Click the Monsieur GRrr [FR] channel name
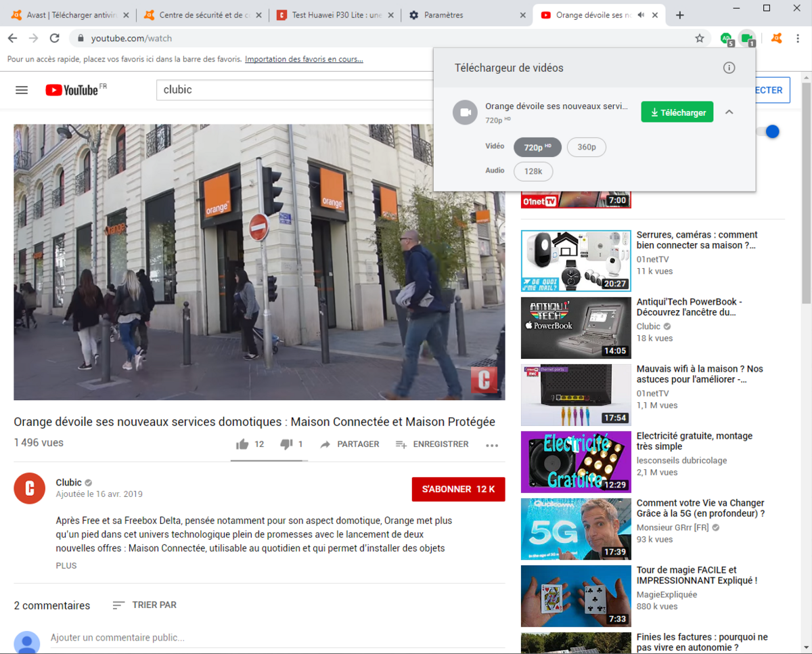This screenshot has height=654, width=812. coord(673,527)
